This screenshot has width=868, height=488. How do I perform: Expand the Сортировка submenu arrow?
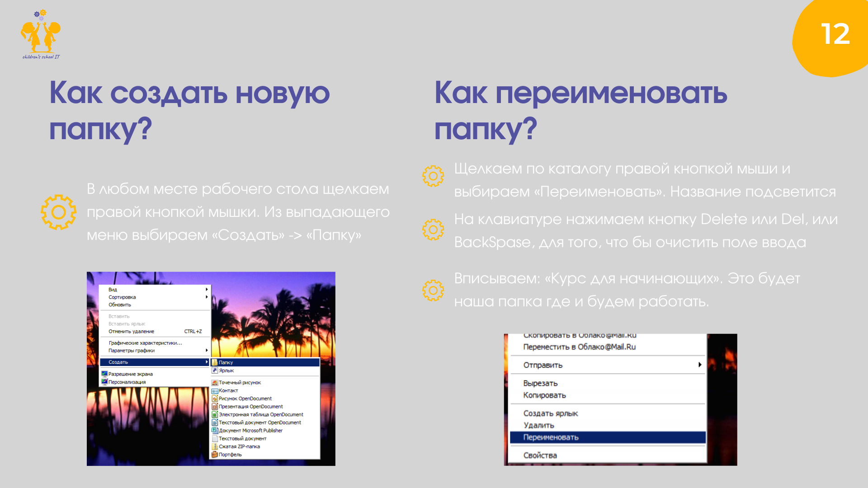tap(207, 297)
